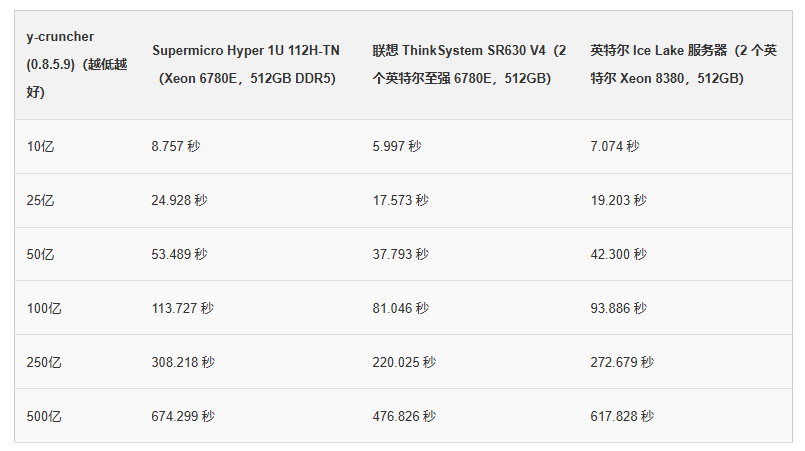Select the 250亿 row label
Image resolution: width=805 pixels, height=451 pixels.
pyautogui.click(x=44, y=363)
